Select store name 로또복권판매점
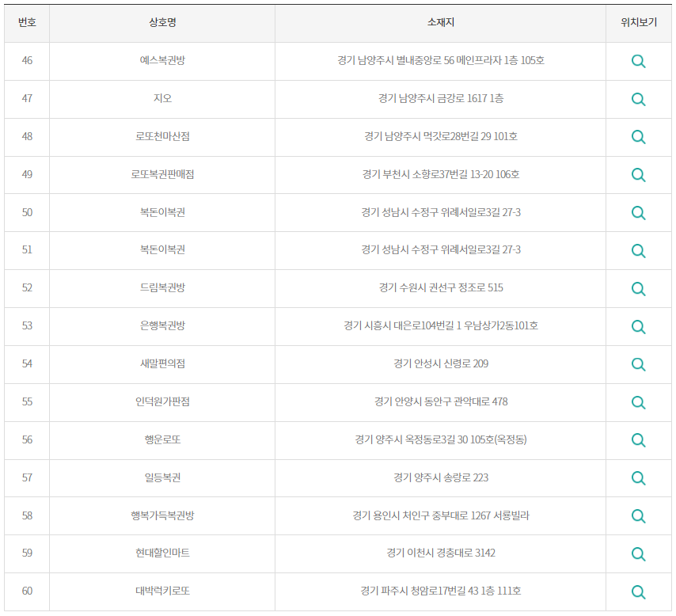Screen dimensions: 676x616 [162, 174]
